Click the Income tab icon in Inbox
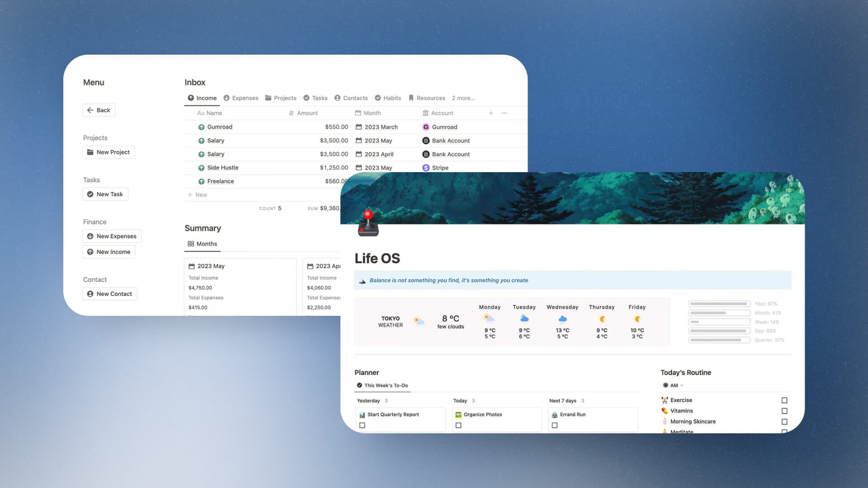868x488 pixels. [191, 97]
